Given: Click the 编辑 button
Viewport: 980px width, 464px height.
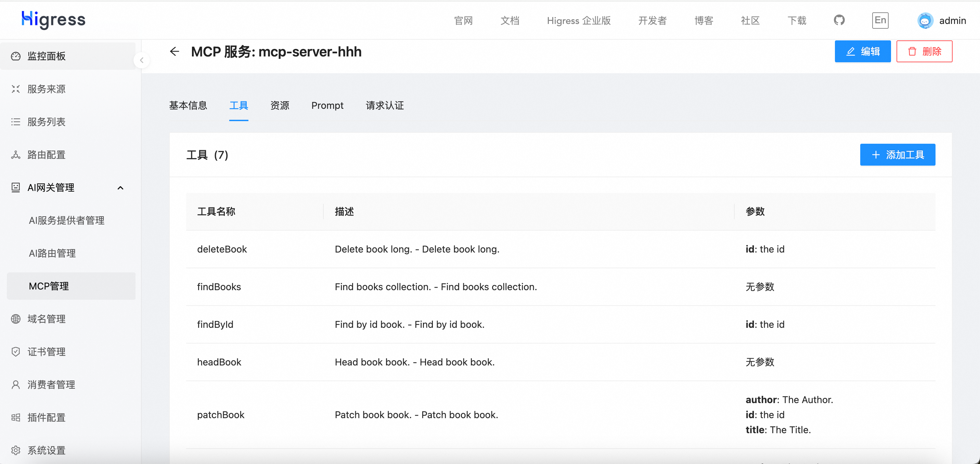Looking at the screenshot, I should (862, 51).
